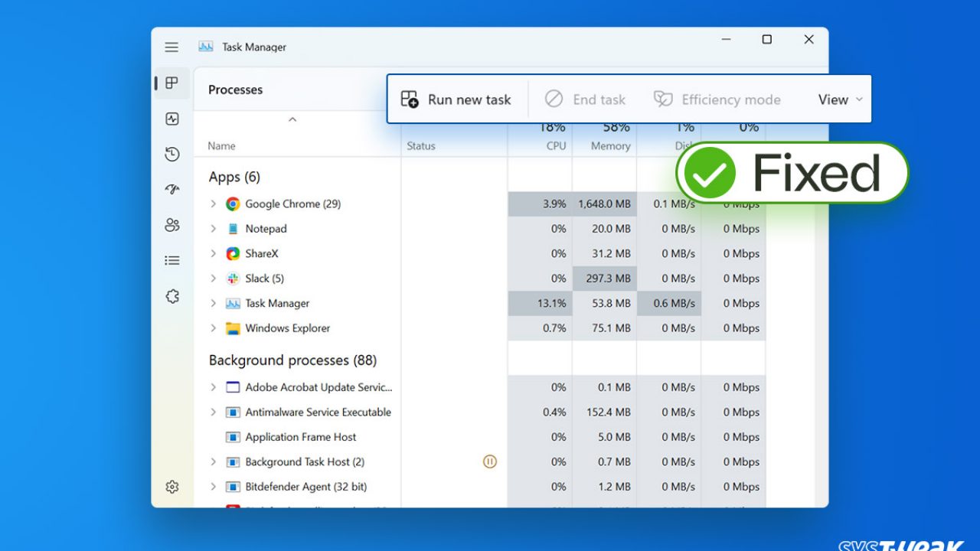Expand the Google Chrome process group
Image resolution: width=980 pixels, height=551 pixels.
pos(214,204)
